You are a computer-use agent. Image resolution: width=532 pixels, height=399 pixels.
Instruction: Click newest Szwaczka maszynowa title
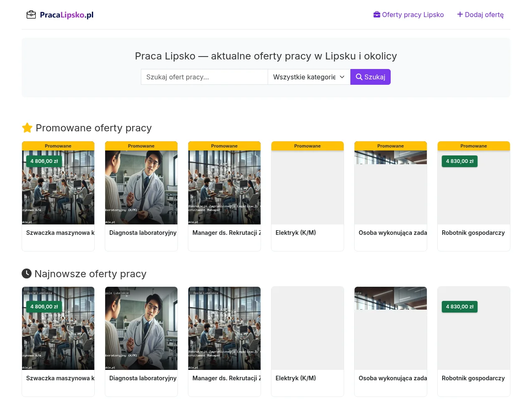(60, 378)
